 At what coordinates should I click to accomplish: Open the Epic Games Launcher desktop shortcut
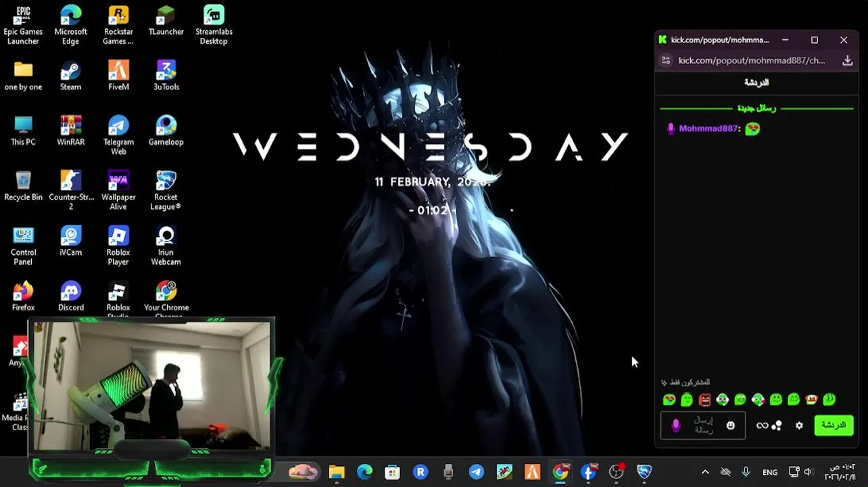click(x=23, y=25)
